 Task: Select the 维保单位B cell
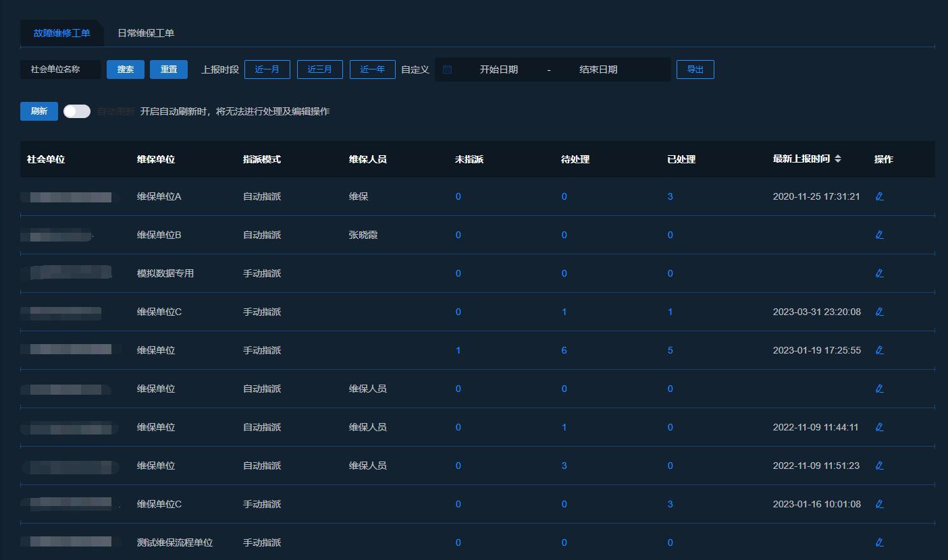coord(159,235)
